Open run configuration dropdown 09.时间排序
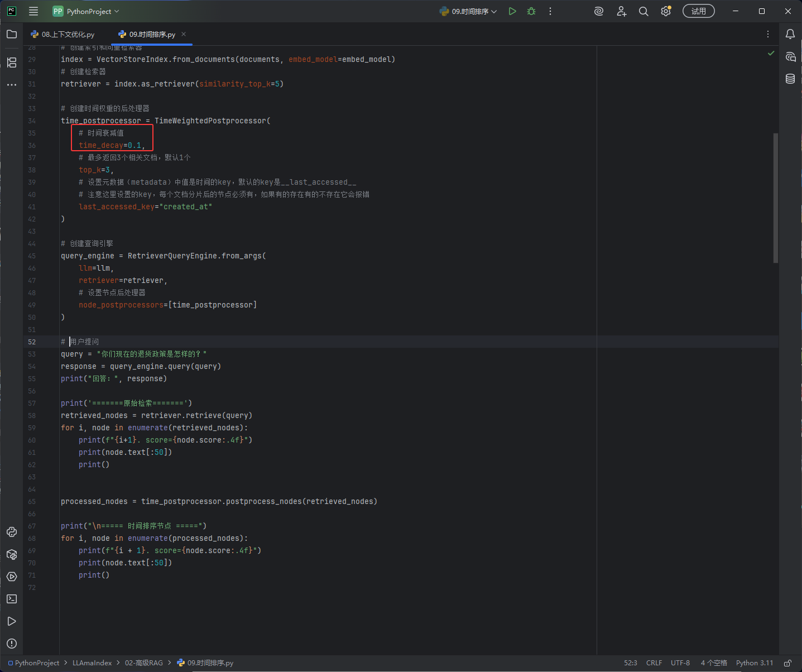Viewport: 802px width, 672px height. coord(468,11)
